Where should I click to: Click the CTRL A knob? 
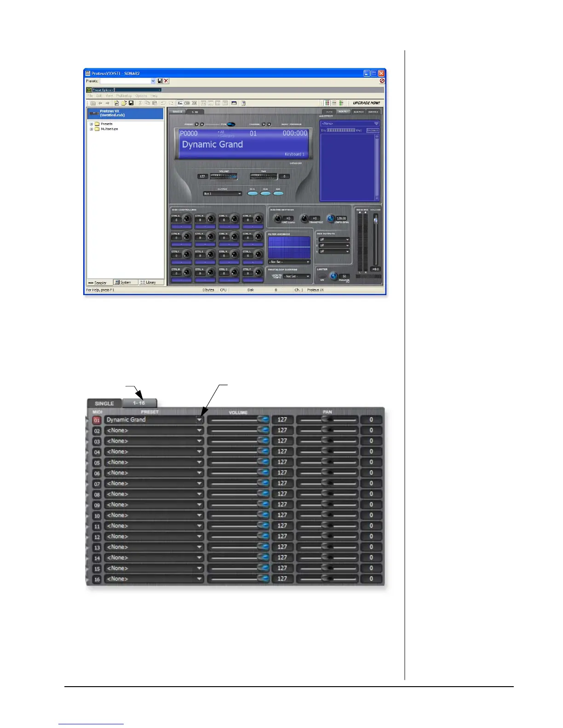click(x=187, y=218)
